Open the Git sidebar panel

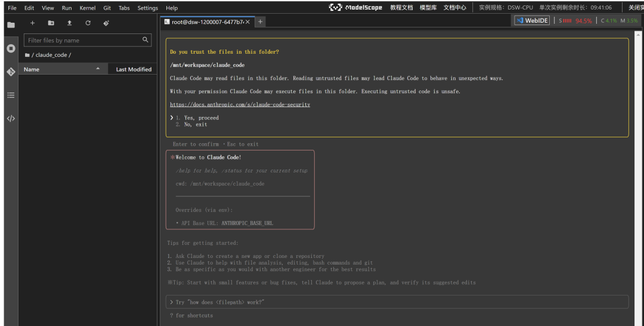(x=11, y=72)
